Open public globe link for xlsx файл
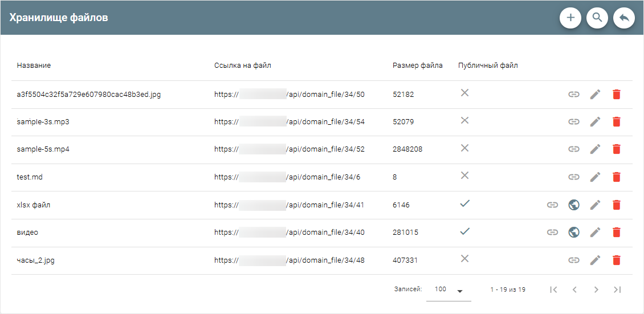The width and height of the screenshot is (644, 314). [574, 205]
